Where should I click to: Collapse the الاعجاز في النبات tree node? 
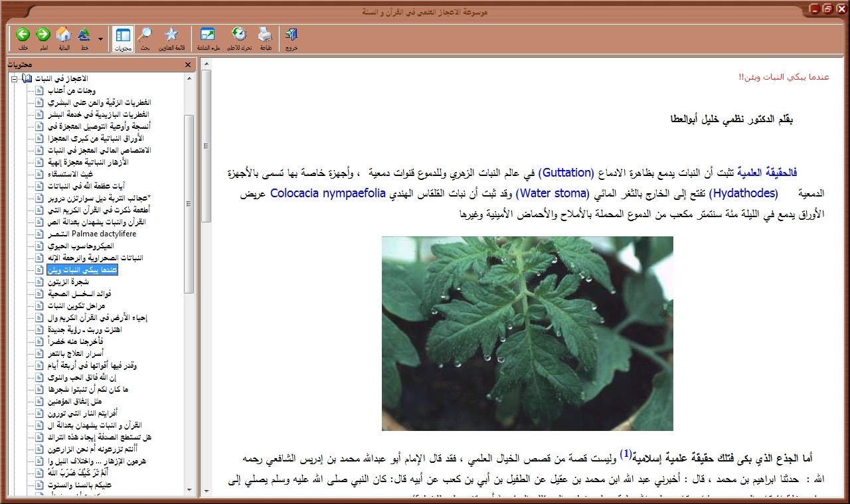[15, 79]
